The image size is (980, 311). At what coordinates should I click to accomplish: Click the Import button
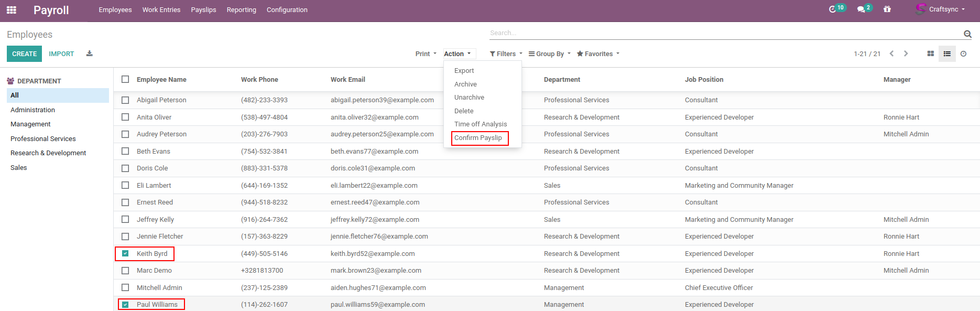61,53
